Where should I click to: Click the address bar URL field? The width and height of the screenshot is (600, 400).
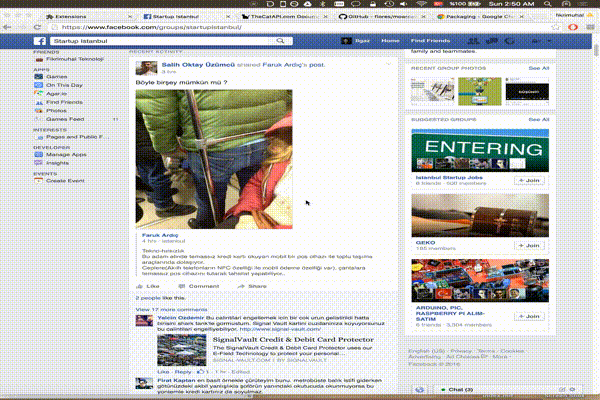[298, 27]
